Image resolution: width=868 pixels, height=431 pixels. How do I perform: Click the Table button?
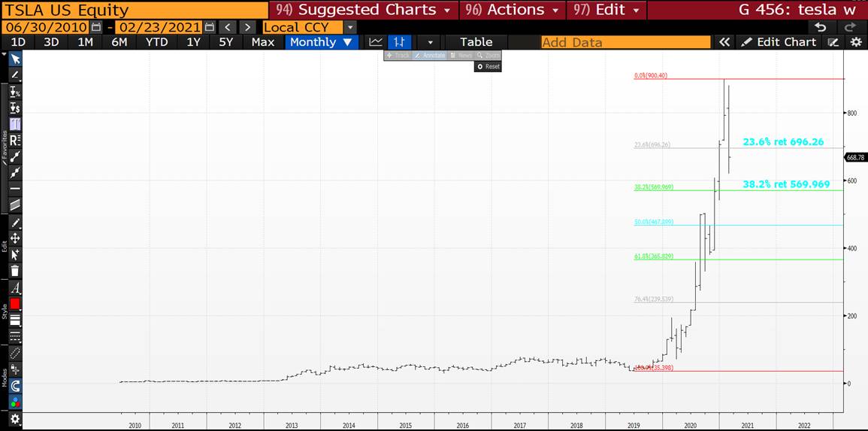pyautogui.click(x=476, y=42)
